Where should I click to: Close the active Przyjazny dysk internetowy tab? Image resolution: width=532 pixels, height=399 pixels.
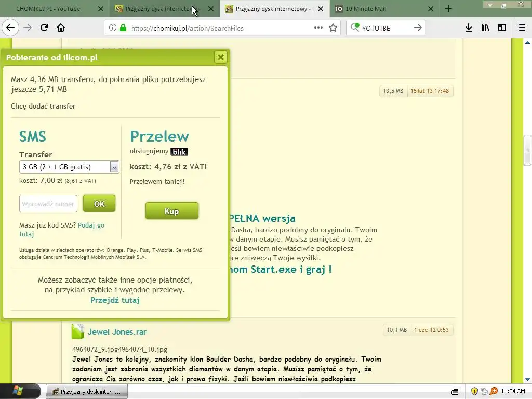320,9
